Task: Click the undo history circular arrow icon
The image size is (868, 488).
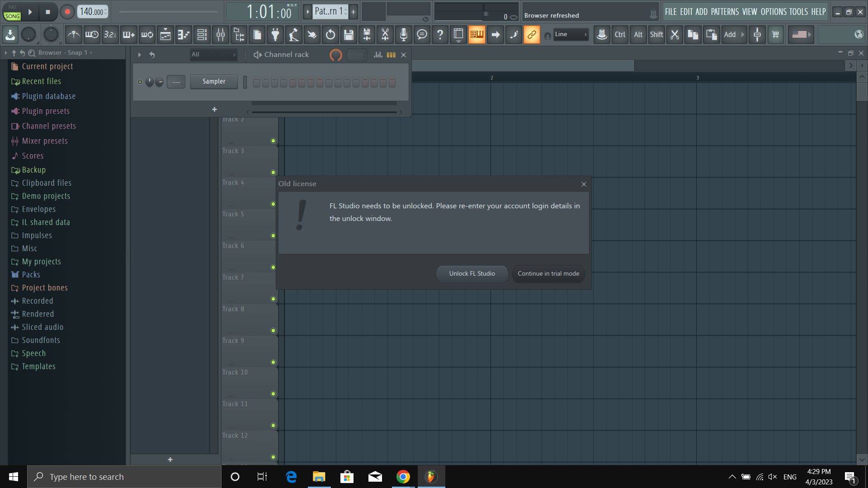Action: pos(330,35)
